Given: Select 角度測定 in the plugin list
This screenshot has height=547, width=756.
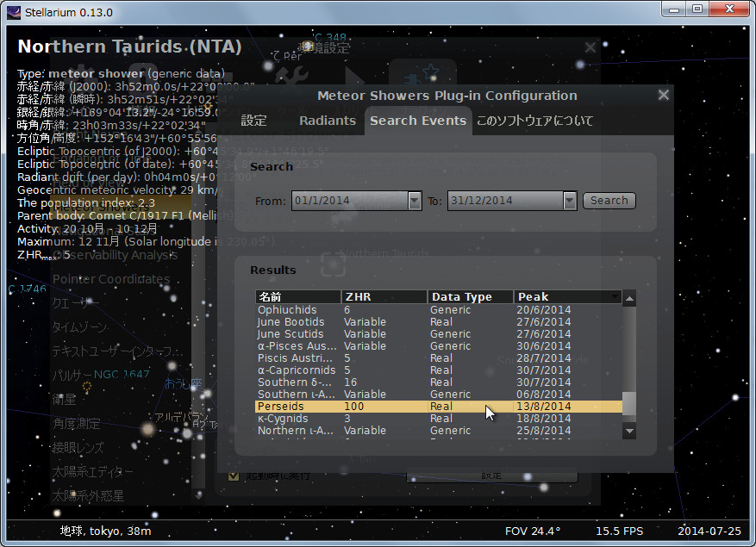Looking at the screenshot, I should pyautogui.click(x=76, y=424).
